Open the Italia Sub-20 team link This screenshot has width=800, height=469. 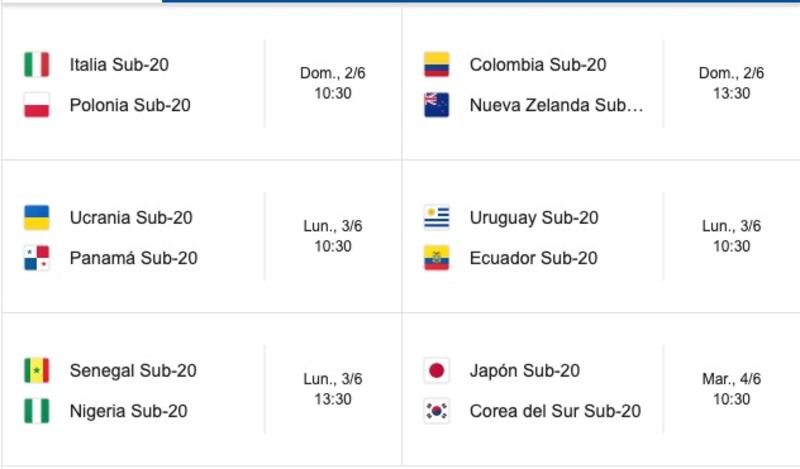(x=119, y=65)
